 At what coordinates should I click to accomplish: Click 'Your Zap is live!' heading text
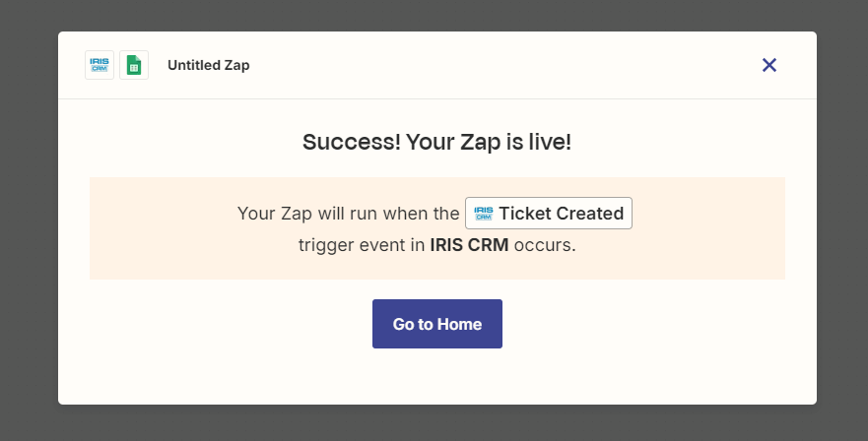[489, 142]
